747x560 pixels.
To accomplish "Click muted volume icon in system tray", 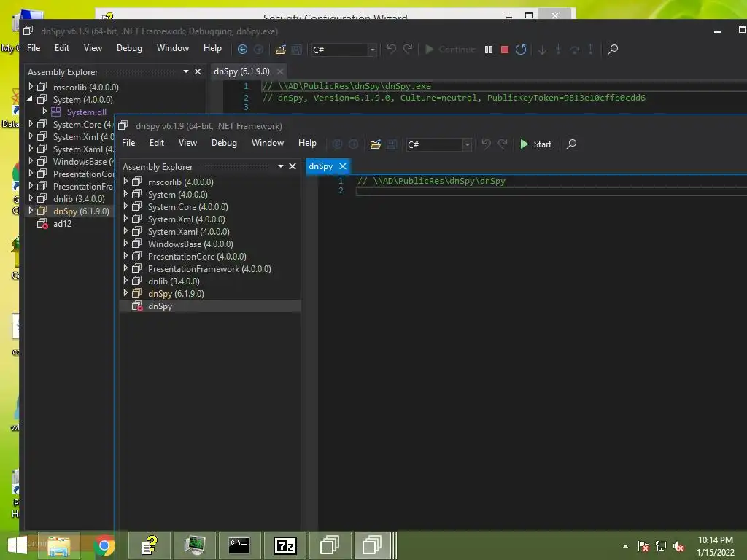I will tap(678, 546).
